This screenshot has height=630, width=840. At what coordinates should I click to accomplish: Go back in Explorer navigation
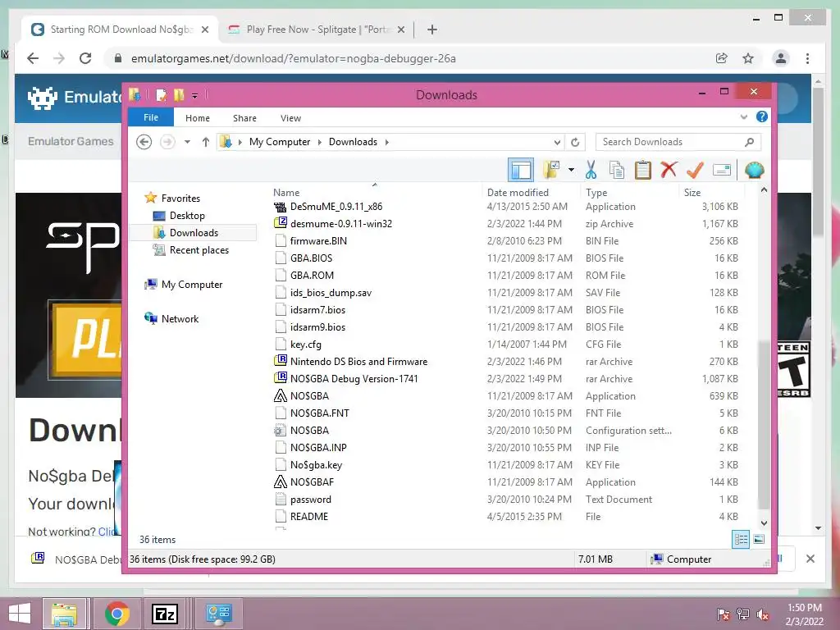click(x=144, y=142)
